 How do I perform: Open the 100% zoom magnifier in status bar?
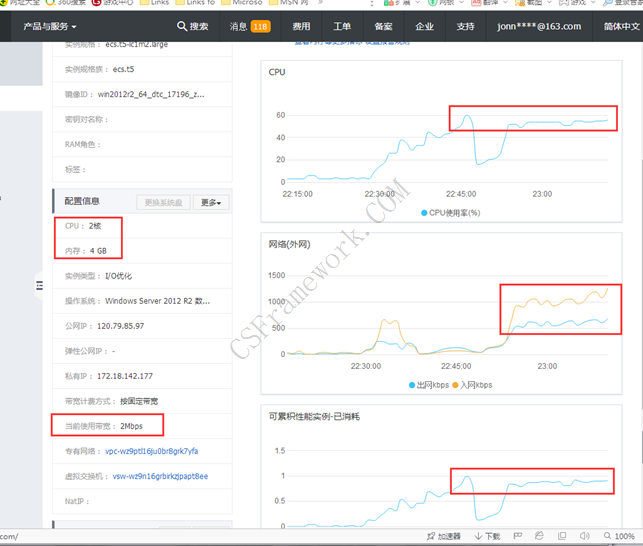tap(607, 536)
